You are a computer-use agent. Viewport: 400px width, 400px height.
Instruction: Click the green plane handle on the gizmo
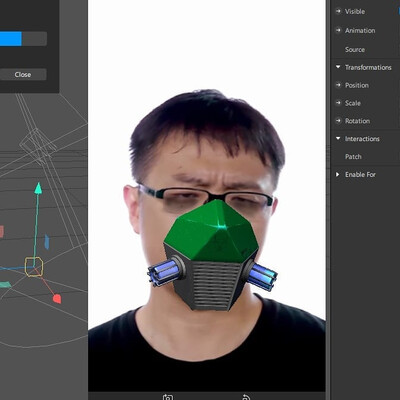pos(5,285)
